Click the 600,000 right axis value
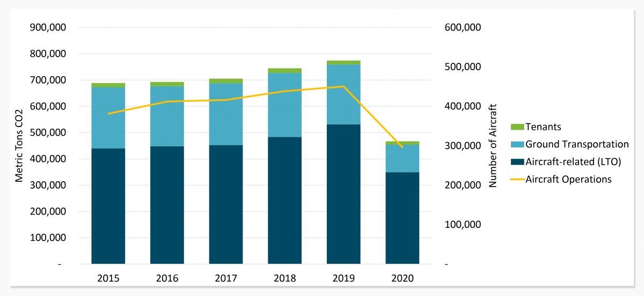The image size is (644, 296). pos(463,27)
